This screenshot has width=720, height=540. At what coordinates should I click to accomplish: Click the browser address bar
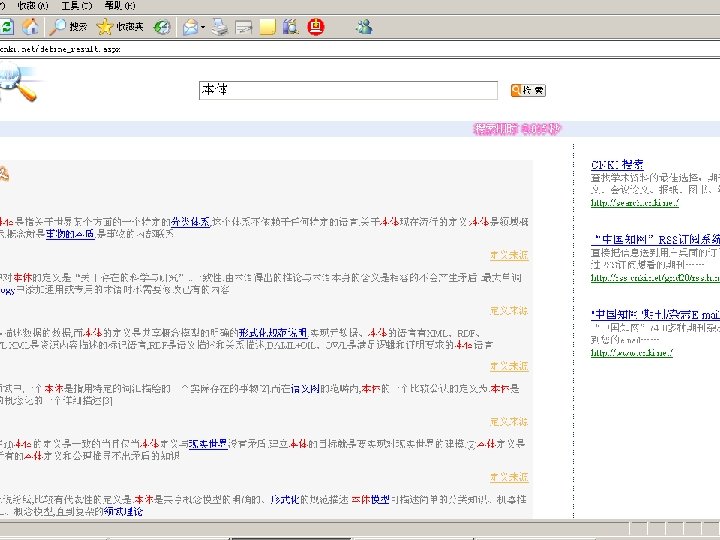click(300, 49)
